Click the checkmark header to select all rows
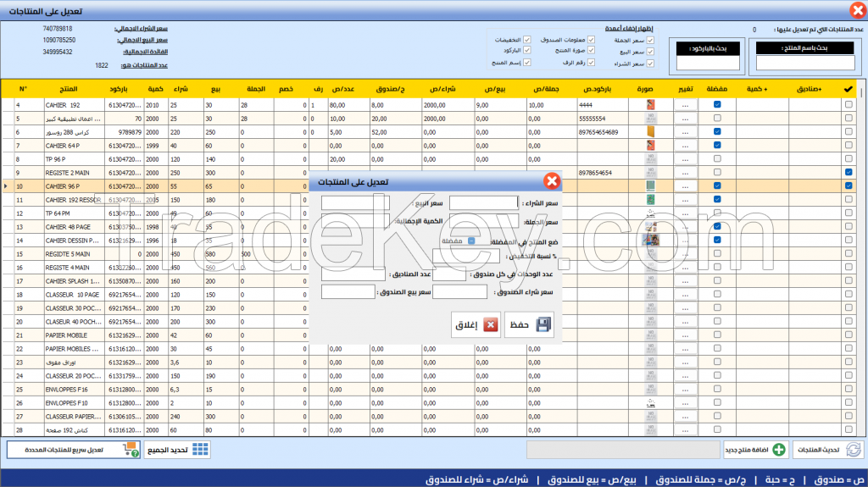 point(848,89)
